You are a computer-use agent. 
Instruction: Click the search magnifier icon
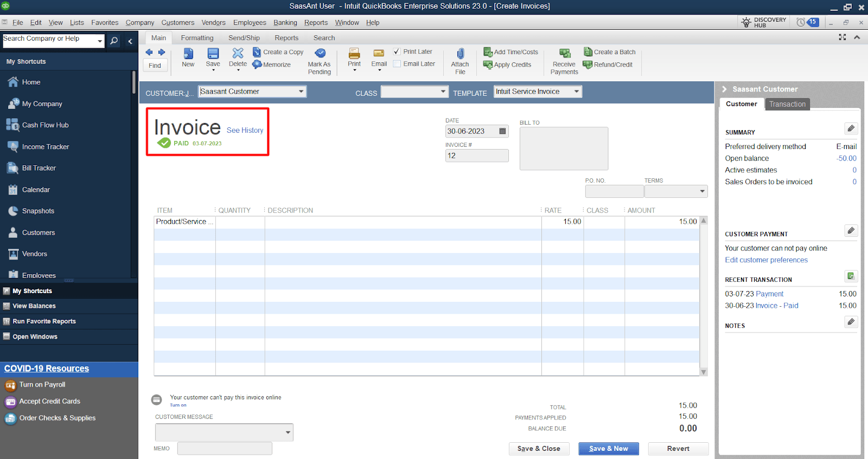(114, 41)
